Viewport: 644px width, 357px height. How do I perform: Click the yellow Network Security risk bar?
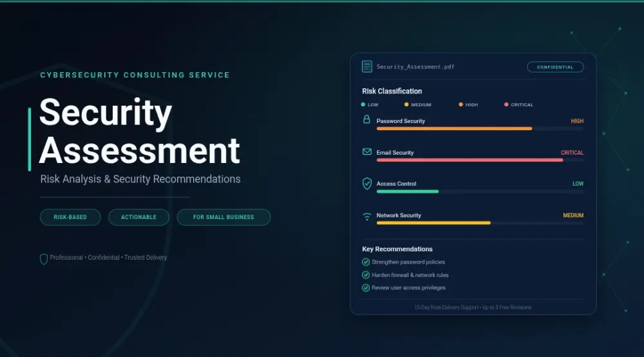(x=433, y=223)
